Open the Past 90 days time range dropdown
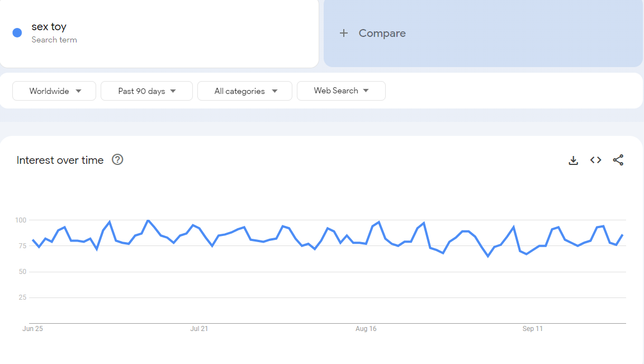Viewport: 644px width, 364px height. 146,91
